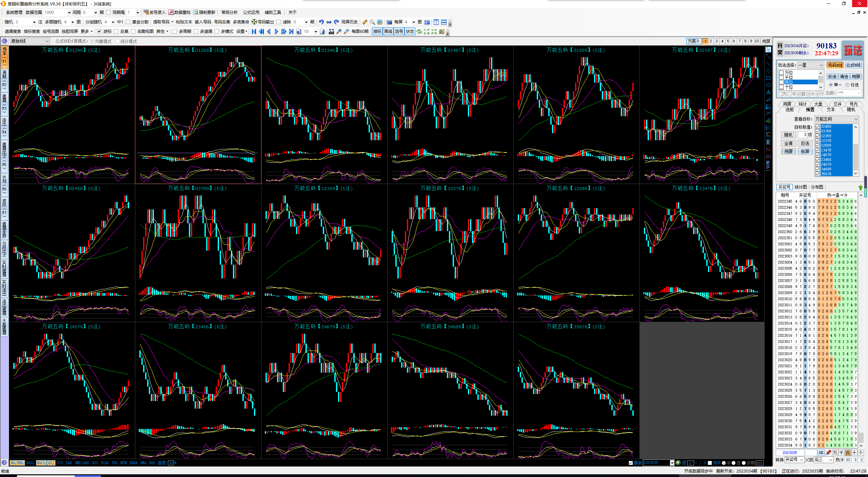Enable the 反集 checkbox
Image resolution: width=868 pixels, height=477 pixels.
(x=116, y=31)
